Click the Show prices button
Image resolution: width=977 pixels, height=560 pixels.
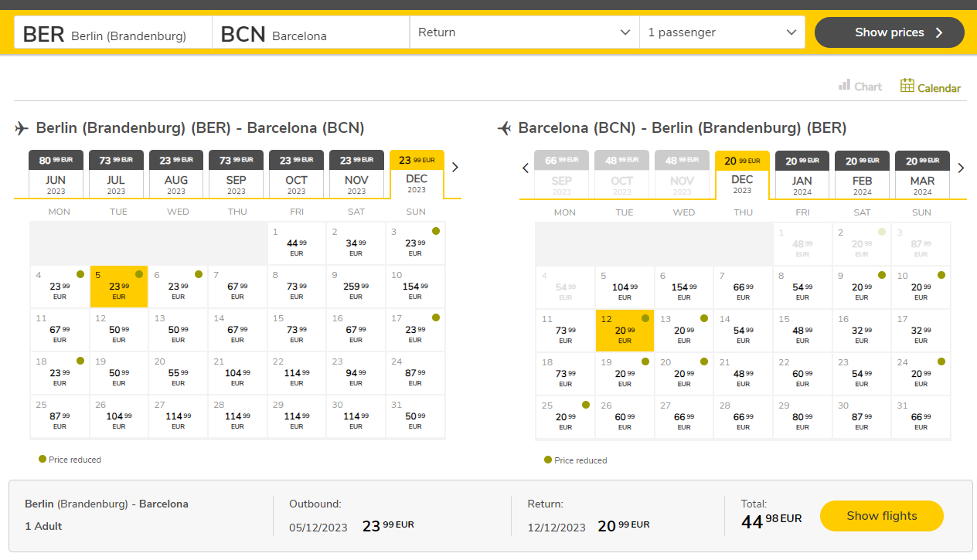(x=890, y=32)
